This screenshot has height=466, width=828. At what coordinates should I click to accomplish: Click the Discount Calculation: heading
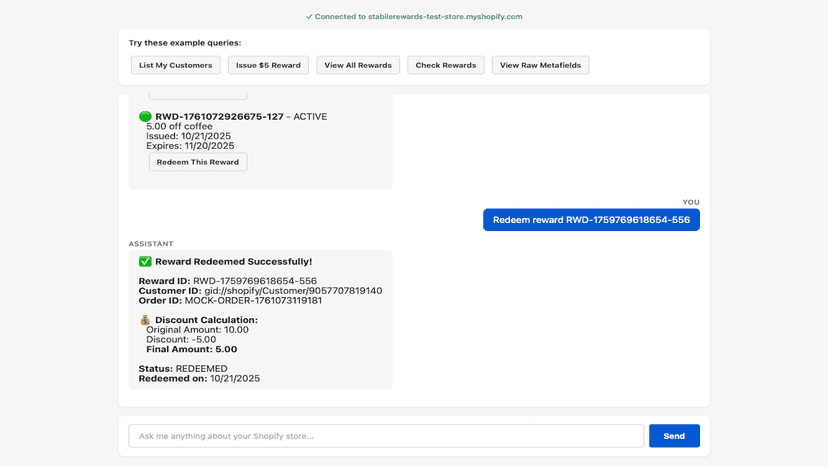(206, 320)
